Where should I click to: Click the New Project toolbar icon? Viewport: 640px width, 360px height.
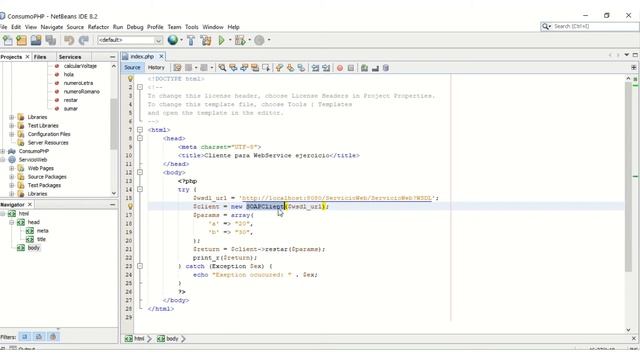pos(22,40)
